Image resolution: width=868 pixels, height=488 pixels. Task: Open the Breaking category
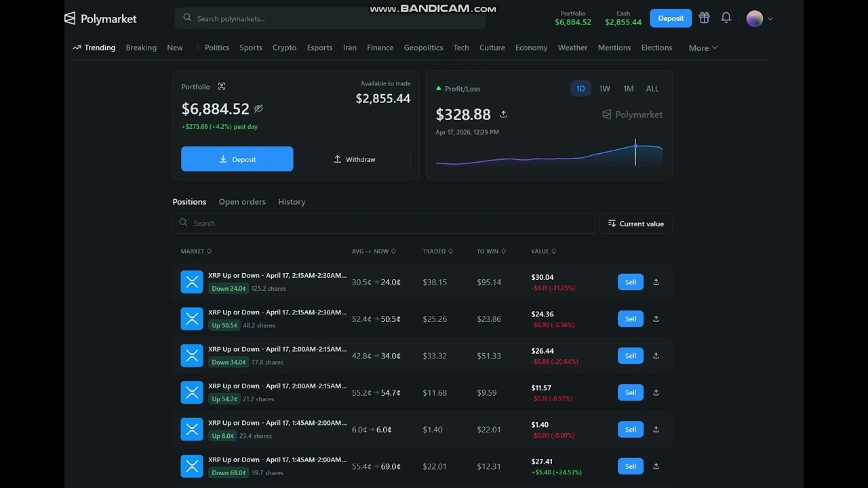click(141, 47)
